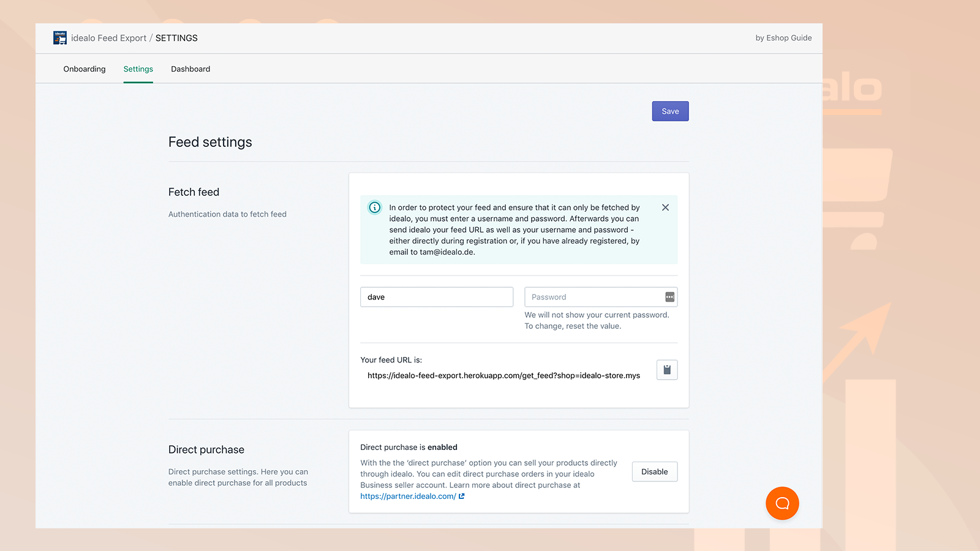Switch to the Settings tab

(138, 69)
